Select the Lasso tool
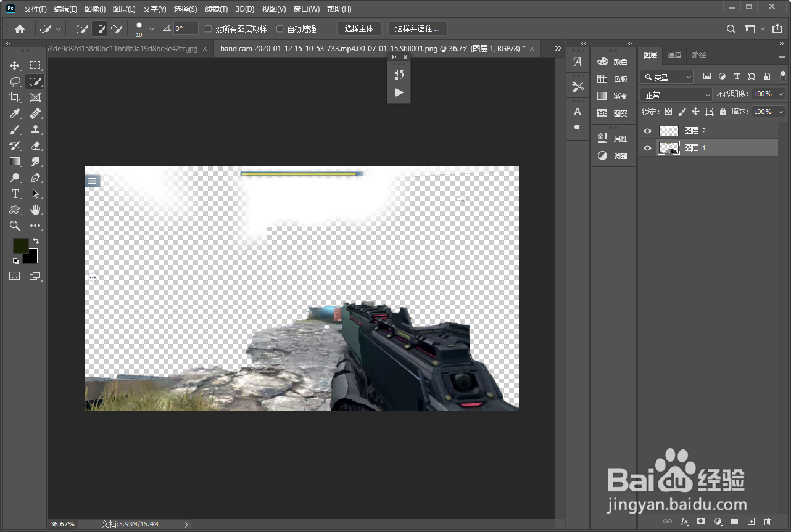791x532 pixels. [15, 81]
